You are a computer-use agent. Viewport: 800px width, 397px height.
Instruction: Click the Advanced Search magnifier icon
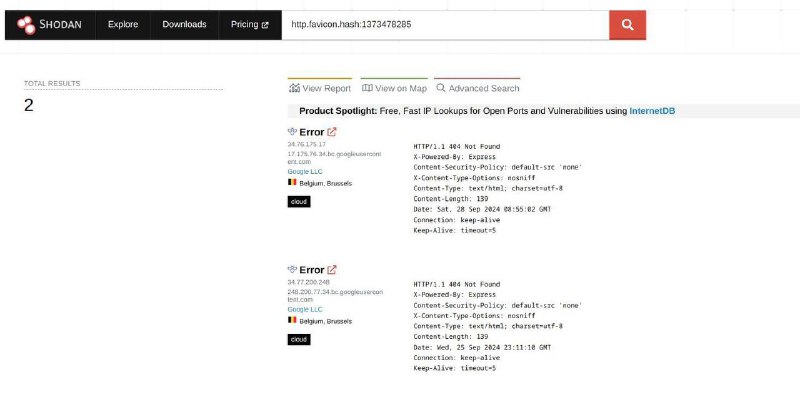tap(441, 88)
